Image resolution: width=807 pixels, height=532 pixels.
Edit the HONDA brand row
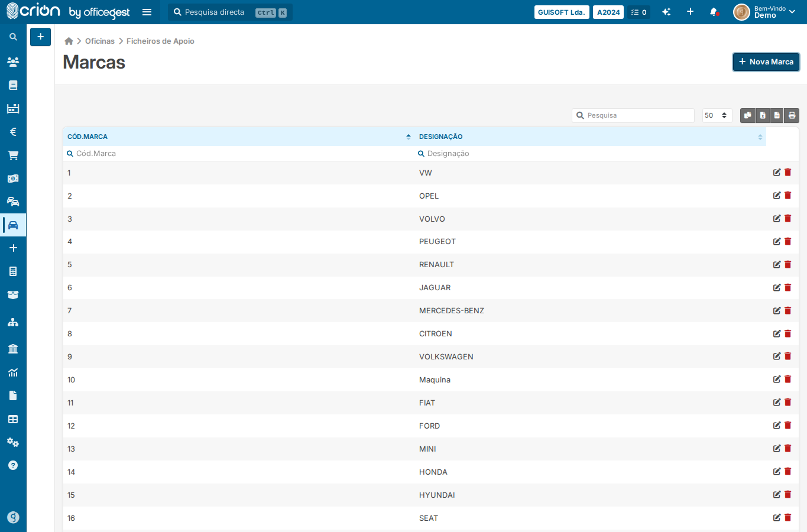[x=777, y=472]
